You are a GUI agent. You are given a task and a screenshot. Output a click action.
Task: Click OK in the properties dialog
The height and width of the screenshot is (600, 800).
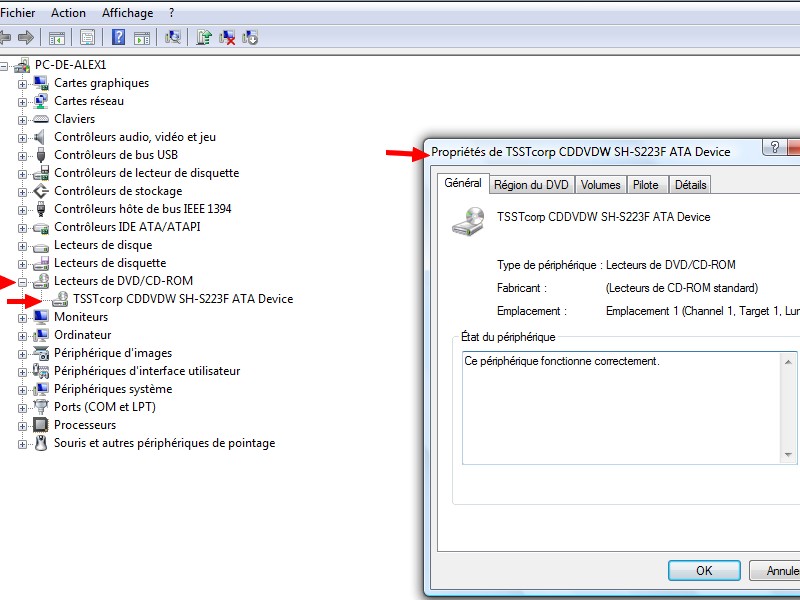click(704, 570)
